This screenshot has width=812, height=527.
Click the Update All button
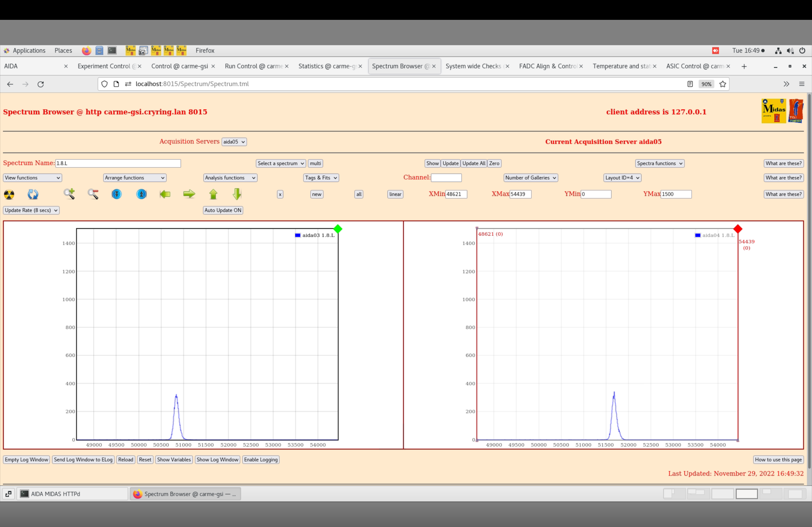[x=474, y=163]
